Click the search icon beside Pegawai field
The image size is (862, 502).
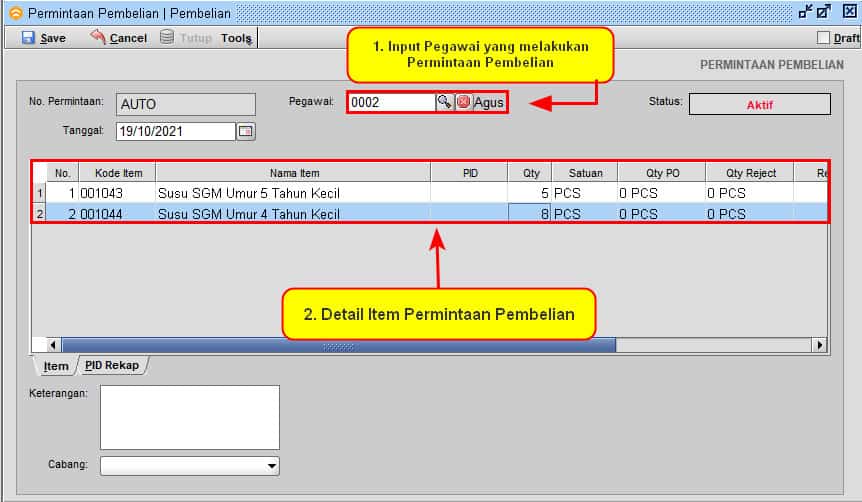click(x=444, y=102)
